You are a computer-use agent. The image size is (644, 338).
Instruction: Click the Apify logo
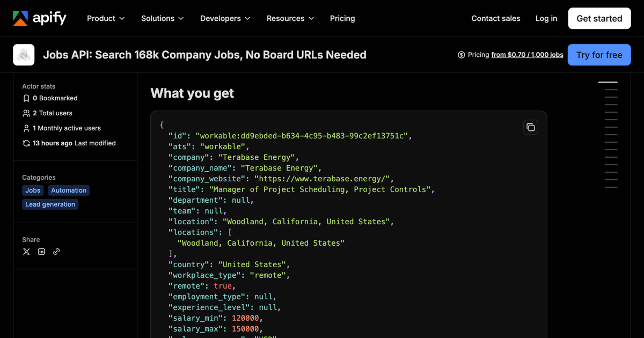tap(40, 18)
